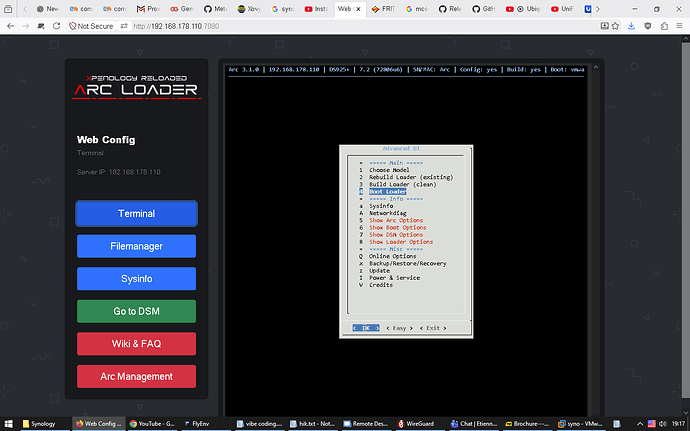Select 'Show Arc Options' entry
The image size is (690, 431).
(x=396, y=220)
